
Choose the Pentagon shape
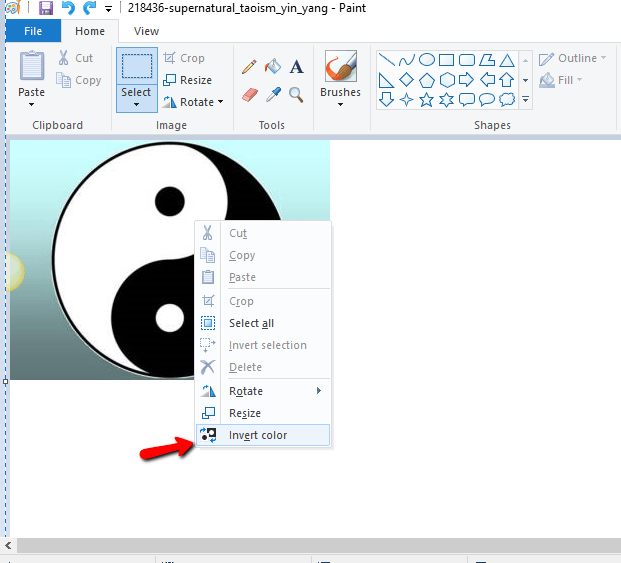coord(427,80)
